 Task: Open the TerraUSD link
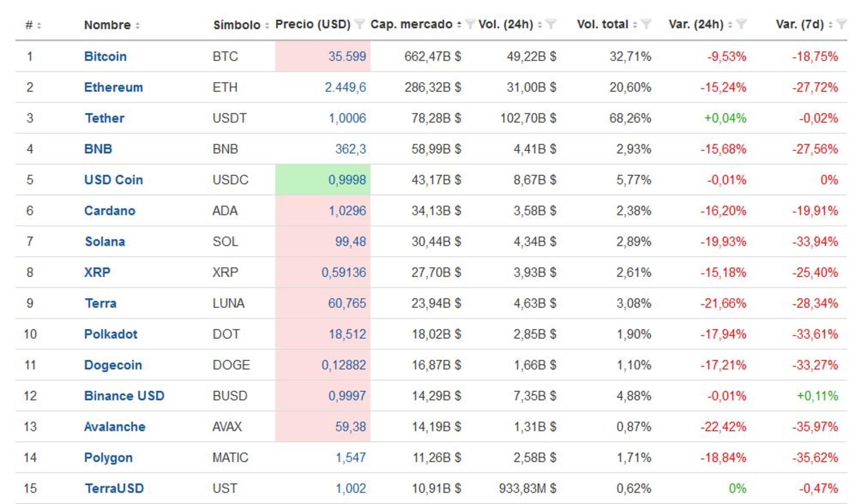(114, 489)
